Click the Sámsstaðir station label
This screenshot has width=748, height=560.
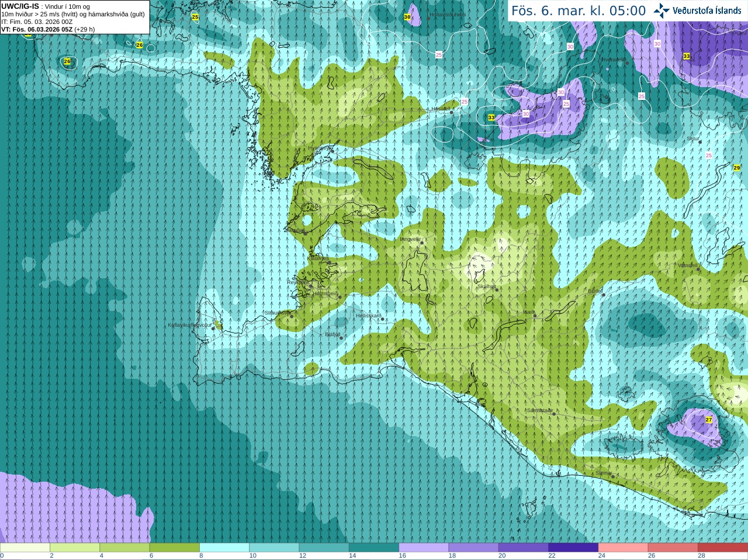tap(539, 410)
